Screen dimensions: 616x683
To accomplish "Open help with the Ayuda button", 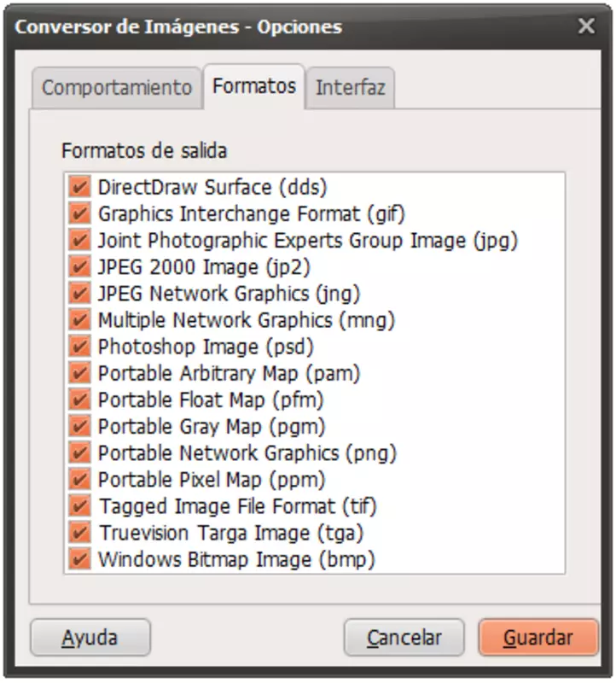I will [90, 637].
